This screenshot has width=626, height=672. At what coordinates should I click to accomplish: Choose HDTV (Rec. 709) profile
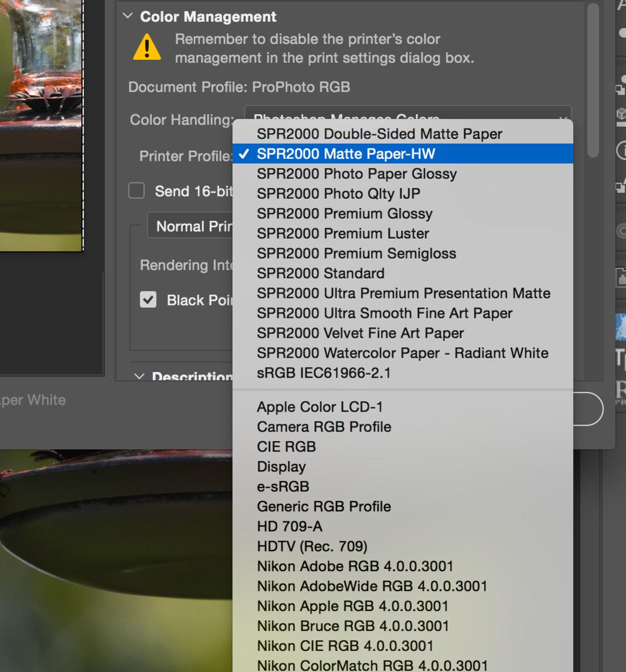pos(312,547)
